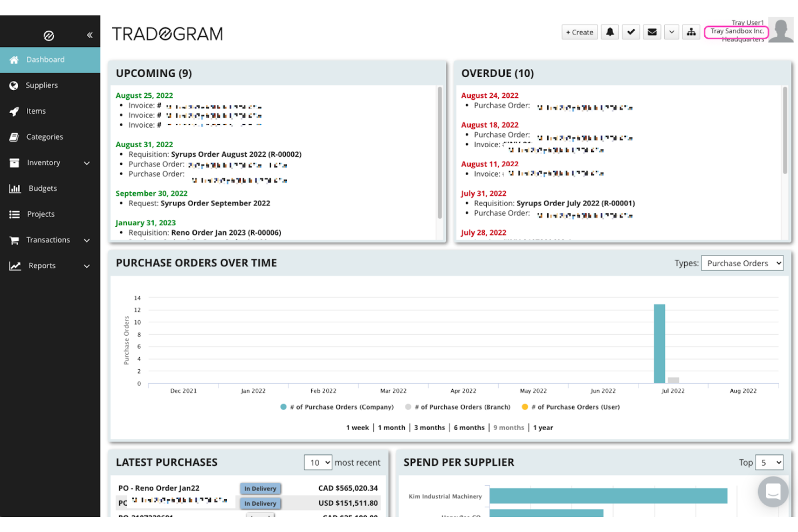
Task: Click Tray Sandbox Inc. company name
Action: click(737, 32)
